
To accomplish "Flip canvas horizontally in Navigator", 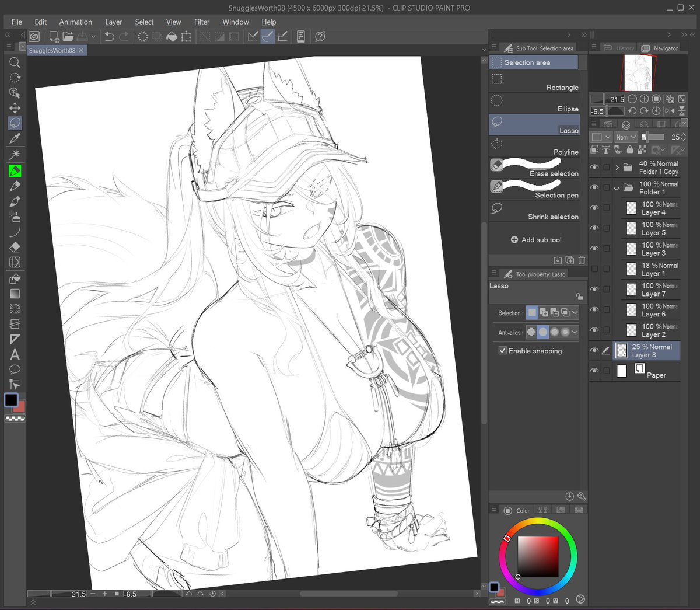I will [x=670, y=111].
